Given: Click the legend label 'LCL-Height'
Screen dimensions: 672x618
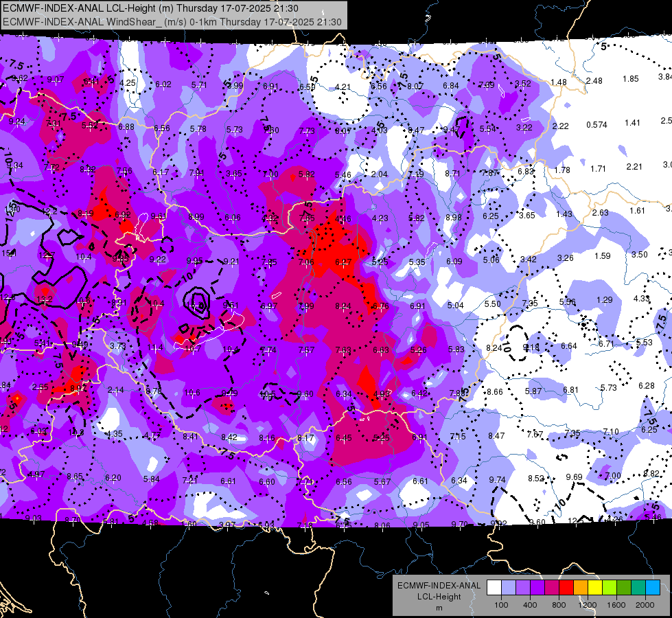Looking at the screenshot, I should coord(439,597).
